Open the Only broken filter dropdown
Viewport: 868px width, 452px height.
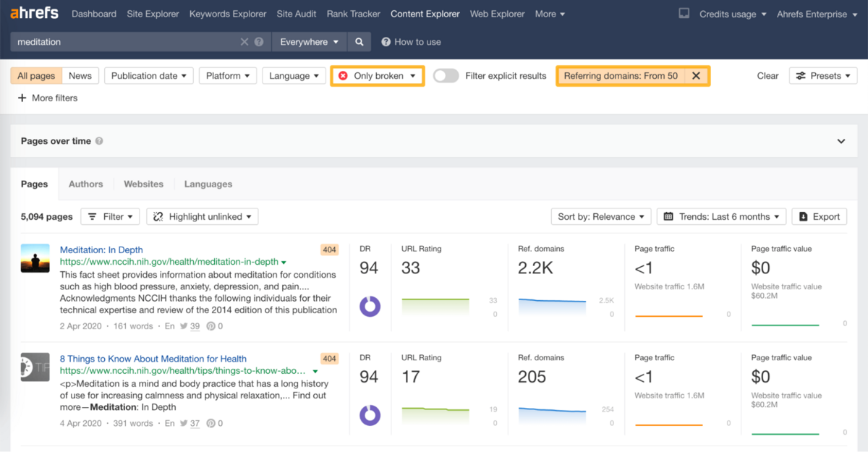coord(378,76)
